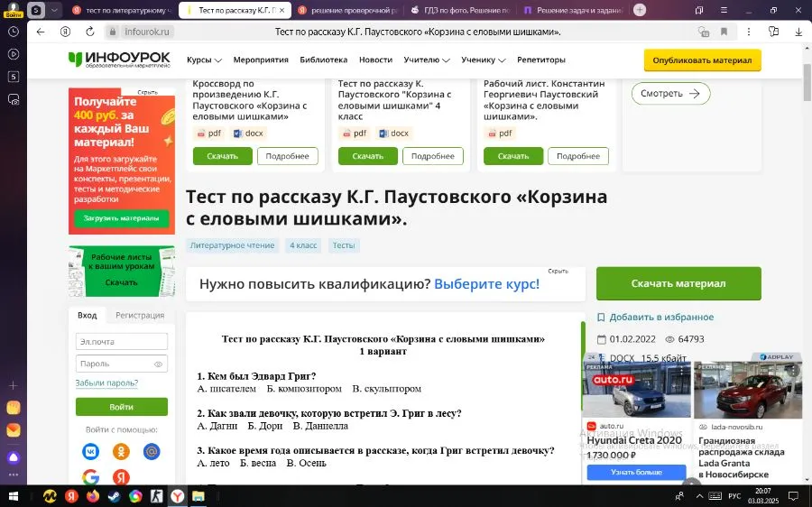The image size is (812, 507).
Task: Click Загрузить материалы in orange banner
Action: (x=121, y=218)
